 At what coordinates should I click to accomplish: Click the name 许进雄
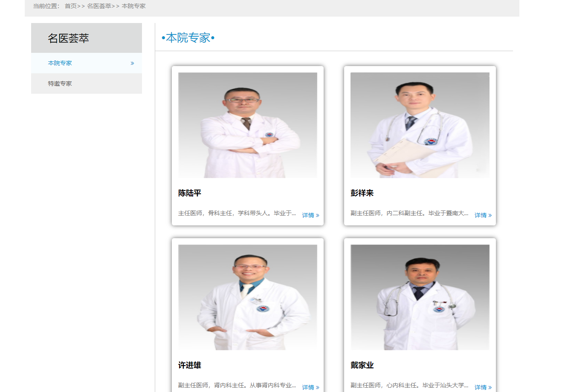pyautogui.click(x=190, y=365)
